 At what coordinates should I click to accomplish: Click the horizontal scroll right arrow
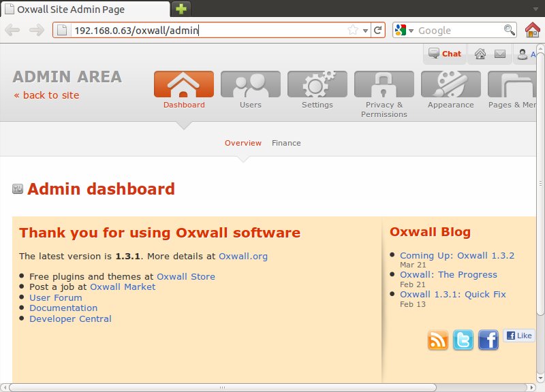pos(532,387)
